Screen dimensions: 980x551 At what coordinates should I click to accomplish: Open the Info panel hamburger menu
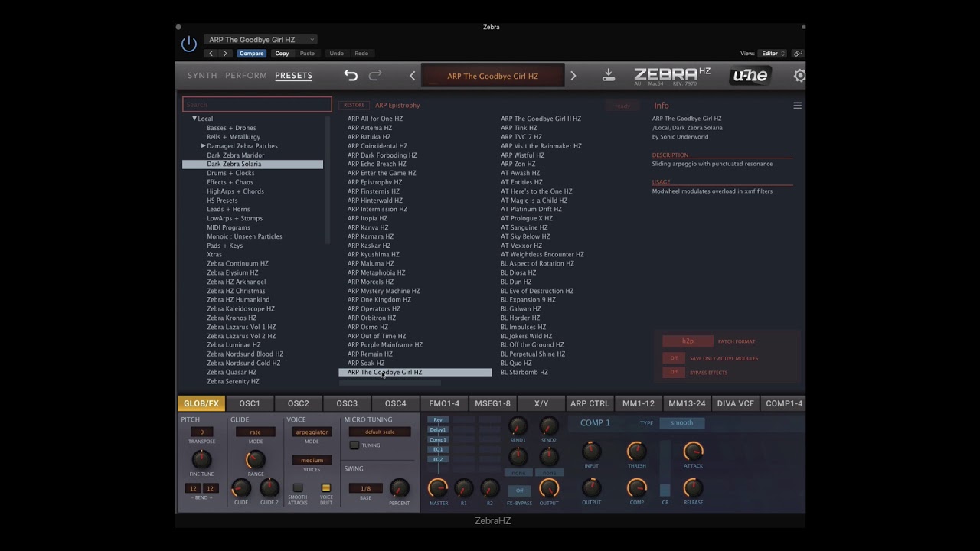pos(797,106)
